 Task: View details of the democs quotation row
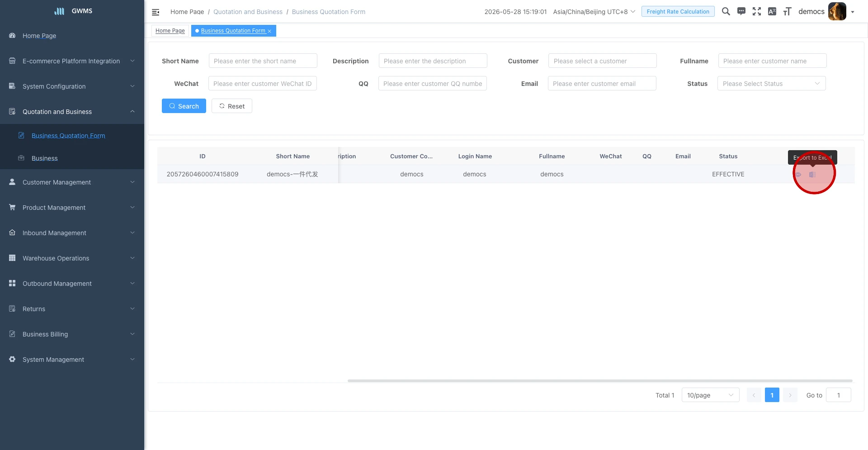[798, 175]
